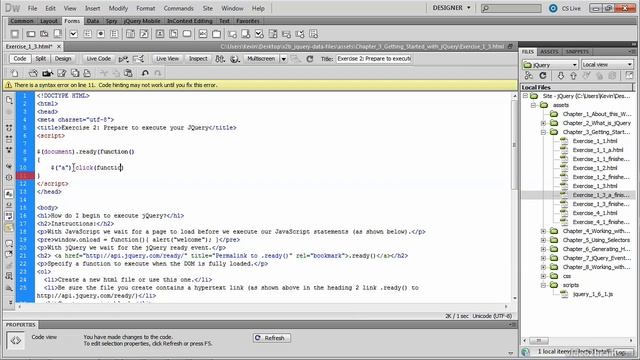Viewport: 640px width, 360px height.
Task: Insert a Text Field form element
Action: (31, 34)
